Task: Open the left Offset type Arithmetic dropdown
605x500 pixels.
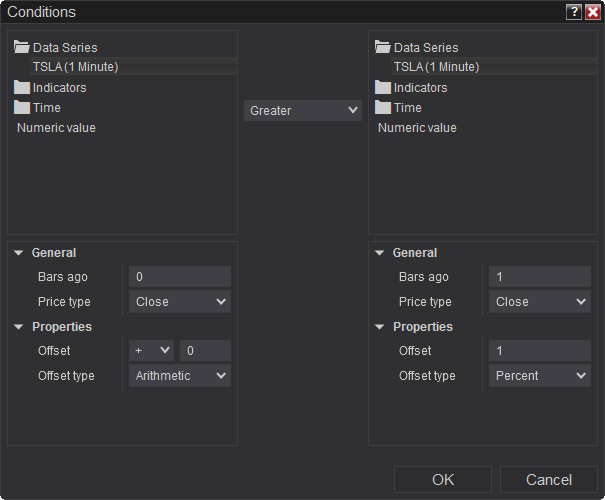Action: click(x=180, y=376)
